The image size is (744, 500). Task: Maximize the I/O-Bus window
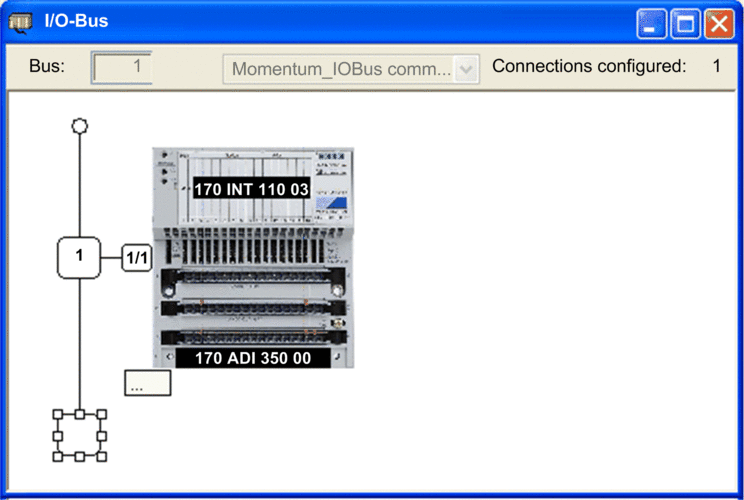pyautogui.click(x=685, y=23)
